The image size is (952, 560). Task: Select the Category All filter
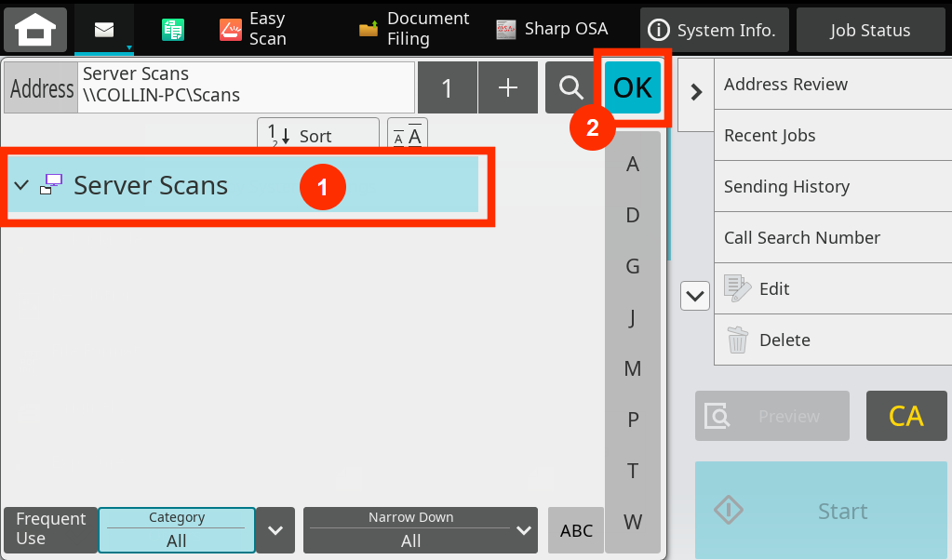click(x=176, y=529)
